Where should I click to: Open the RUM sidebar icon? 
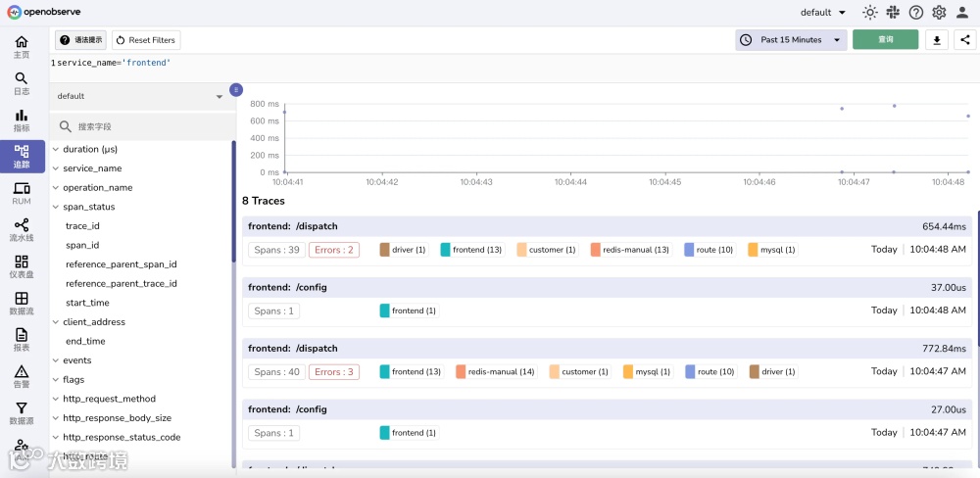click(x=22, y=194)
